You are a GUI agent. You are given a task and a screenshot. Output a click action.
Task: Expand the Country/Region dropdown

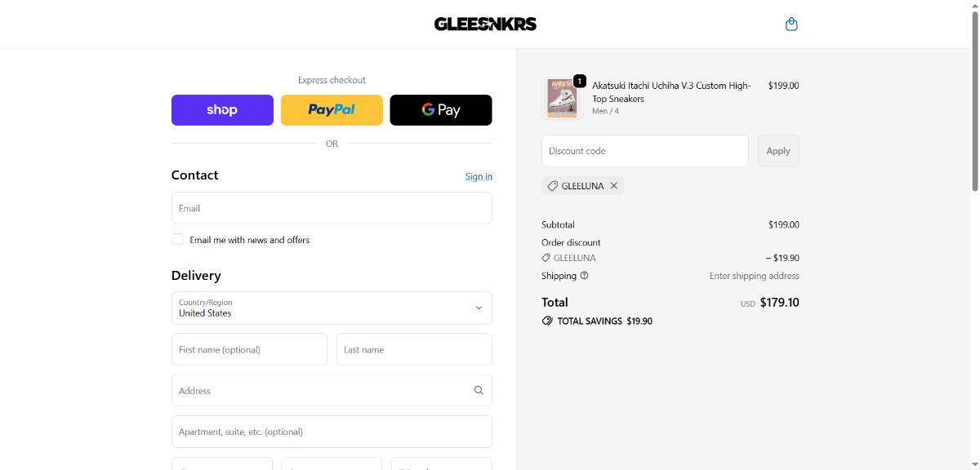[x=332, y=308]
